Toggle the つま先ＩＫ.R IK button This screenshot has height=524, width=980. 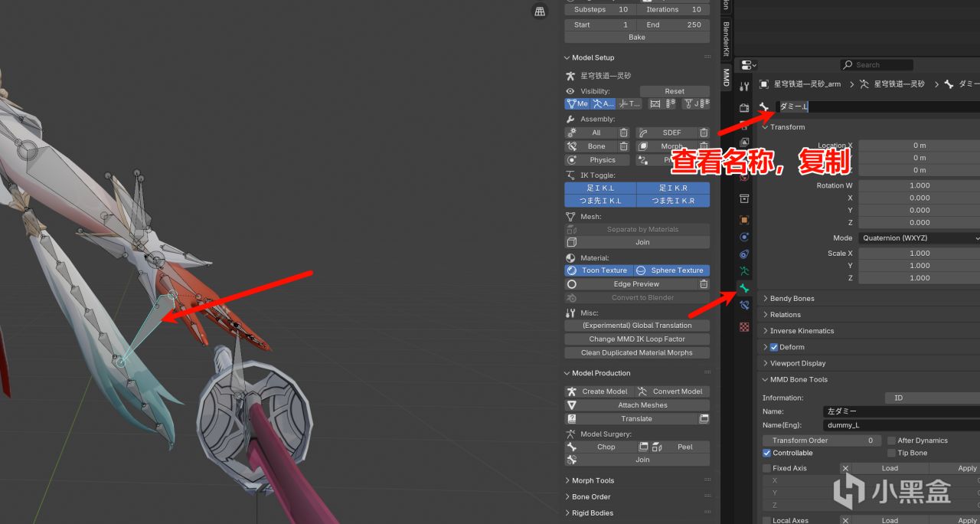(x=674, y=201)
